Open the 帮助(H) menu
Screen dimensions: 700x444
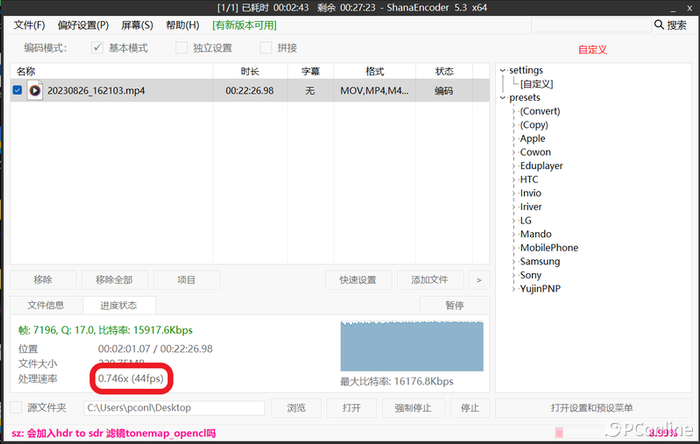(x=183, y=25)
